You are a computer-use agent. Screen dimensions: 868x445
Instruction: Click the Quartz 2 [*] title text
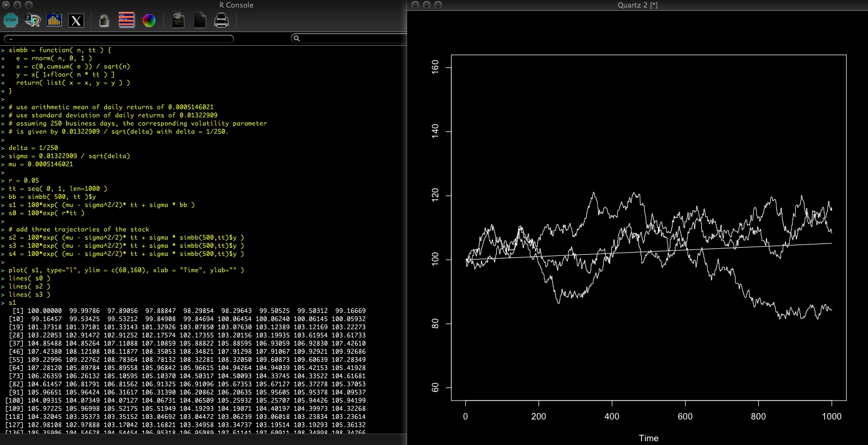[x=637, y=5]
